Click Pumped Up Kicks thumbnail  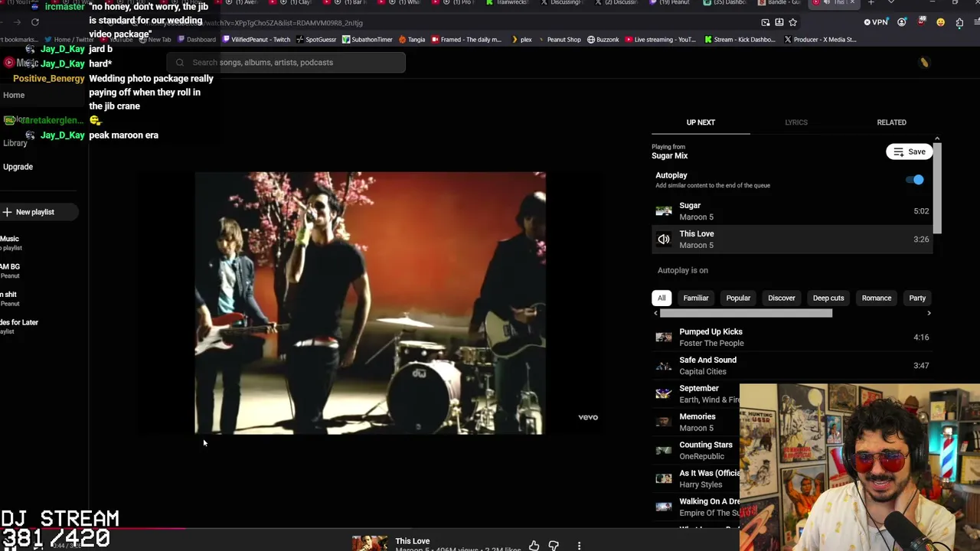click(664, 337)
